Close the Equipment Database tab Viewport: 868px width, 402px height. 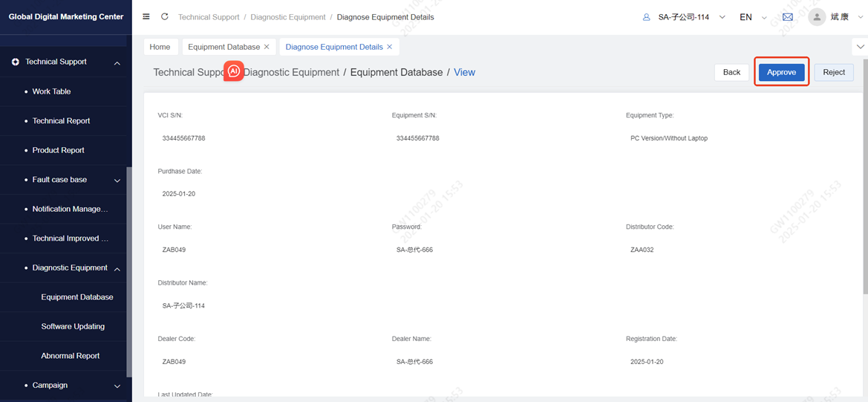267,47
